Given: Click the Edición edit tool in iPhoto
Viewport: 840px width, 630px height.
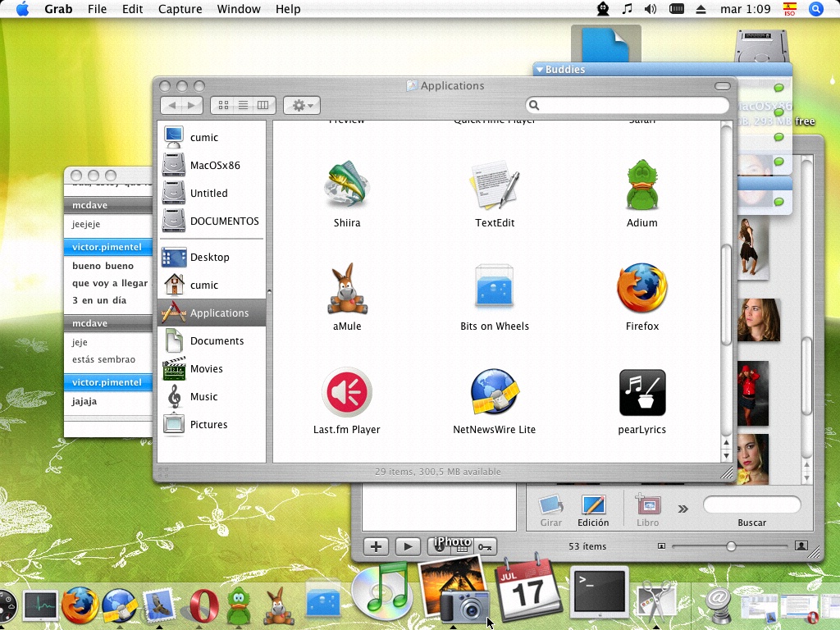Looking at the screenshot, I should click(593, 511).
